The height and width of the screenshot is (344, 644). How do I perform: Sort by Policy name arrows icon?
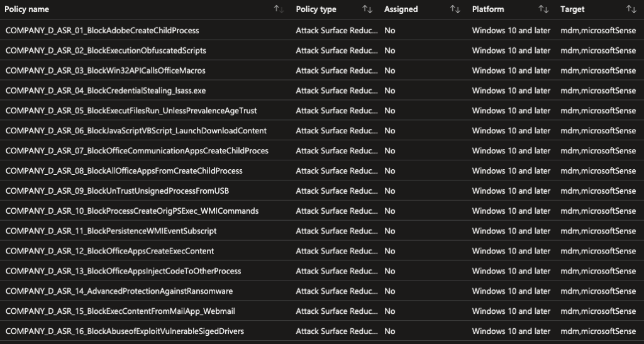tap(278, 9)
